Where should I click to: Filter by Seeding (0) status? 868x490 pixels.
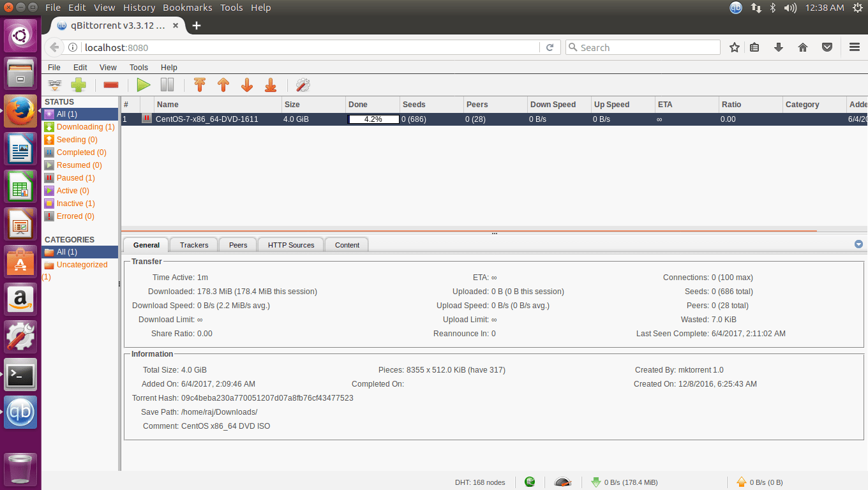click(x=80, y=140)
